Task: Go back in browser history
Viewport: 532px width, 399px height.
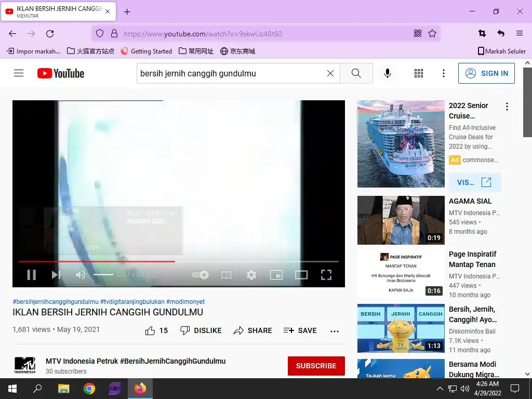Action: [12, 33]
